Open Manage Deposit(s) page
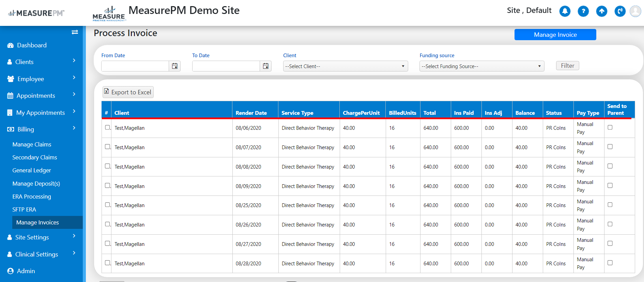Image resolution: width=644 pixels, height=282 pixels. coord(36,184)
